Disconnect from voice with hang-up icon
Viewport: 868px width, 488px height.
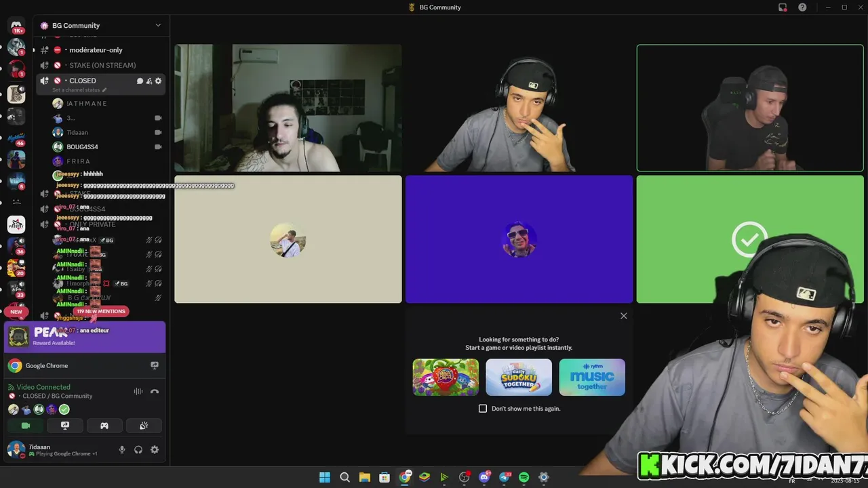pyautogui.click(x=155, y=391)
